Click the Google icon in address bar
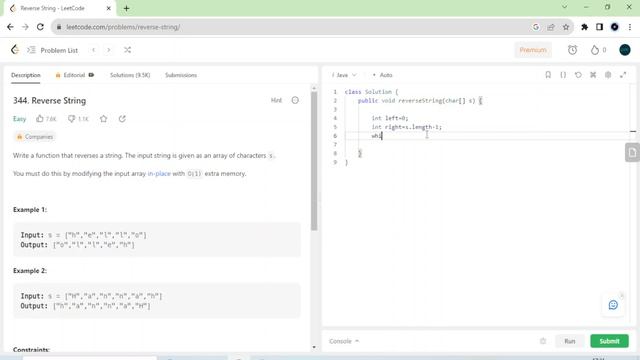The width and height of the screenshot is (640, 360). (x=536, y=27)
